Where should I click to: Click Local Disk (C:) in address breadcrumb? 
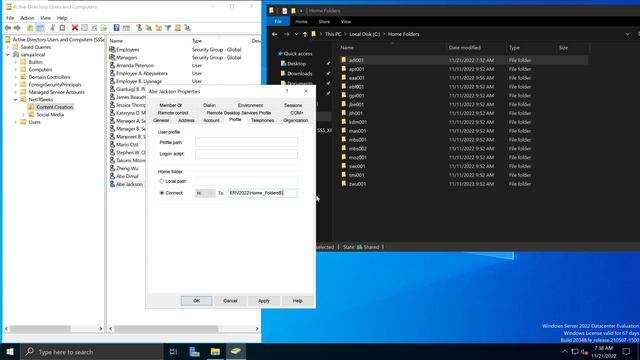[364, 34]
